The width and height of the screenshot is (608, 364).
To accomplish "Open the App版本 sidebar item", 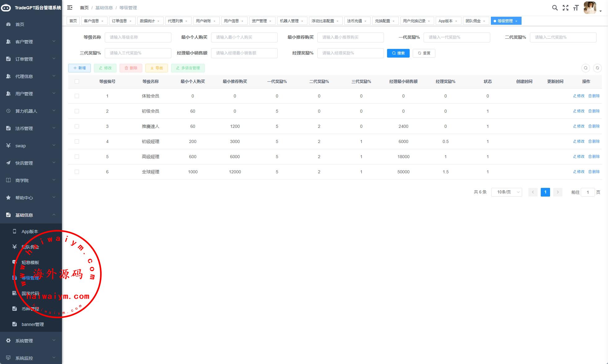I will 30,232.
